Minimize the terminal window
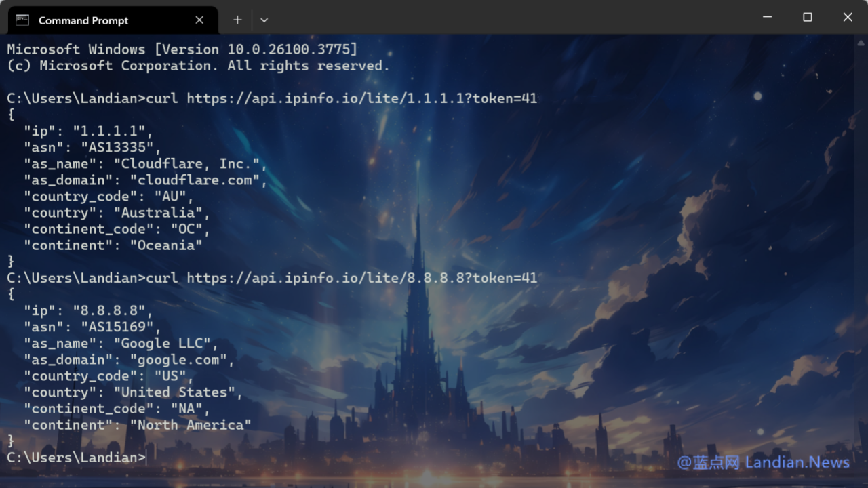Image resolution: width=868 pixels, height=488 pixels. point(767,18)
